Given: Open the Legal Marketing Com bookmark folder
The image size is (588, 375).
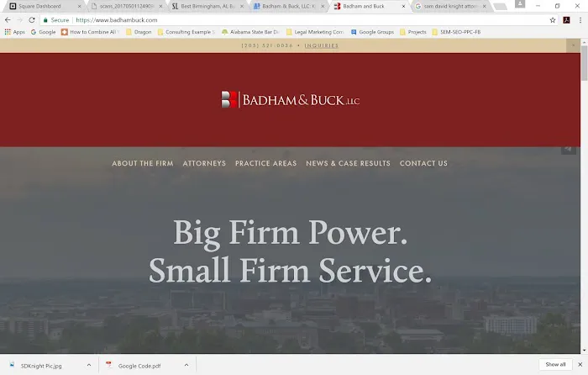Looking at the screenshot, I should 315,32.
